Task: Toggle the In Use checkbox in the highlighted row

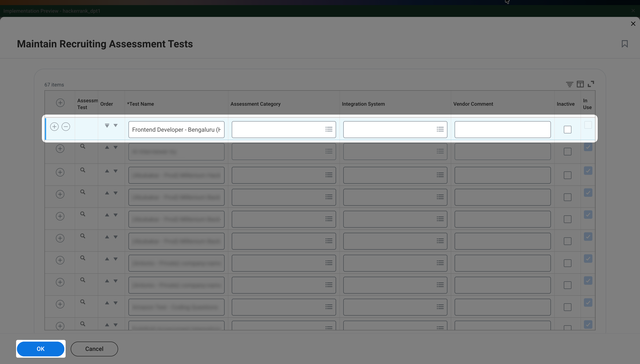Action: point(588,125)
